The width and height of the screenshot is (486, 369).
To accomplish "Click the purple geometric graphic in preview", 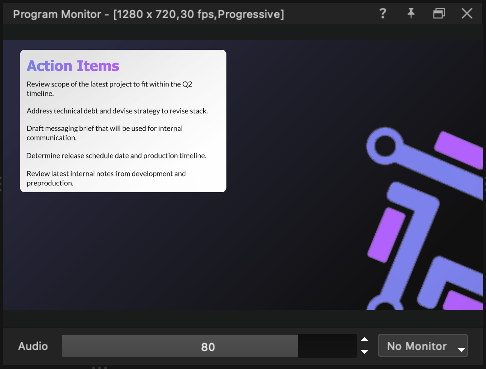I will (x=425, y=219).
